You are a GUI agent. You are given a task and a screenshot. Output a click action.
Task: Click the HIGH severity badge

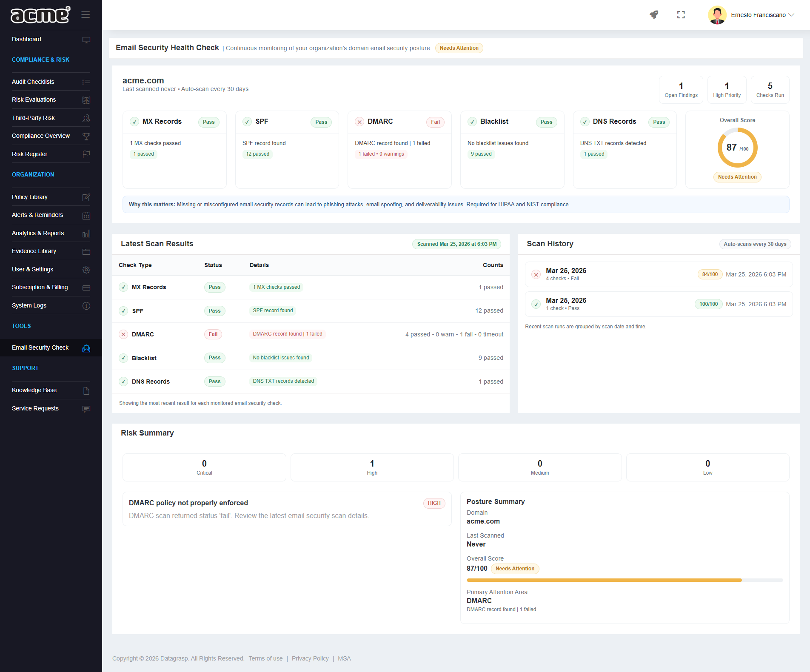point(434,503)
